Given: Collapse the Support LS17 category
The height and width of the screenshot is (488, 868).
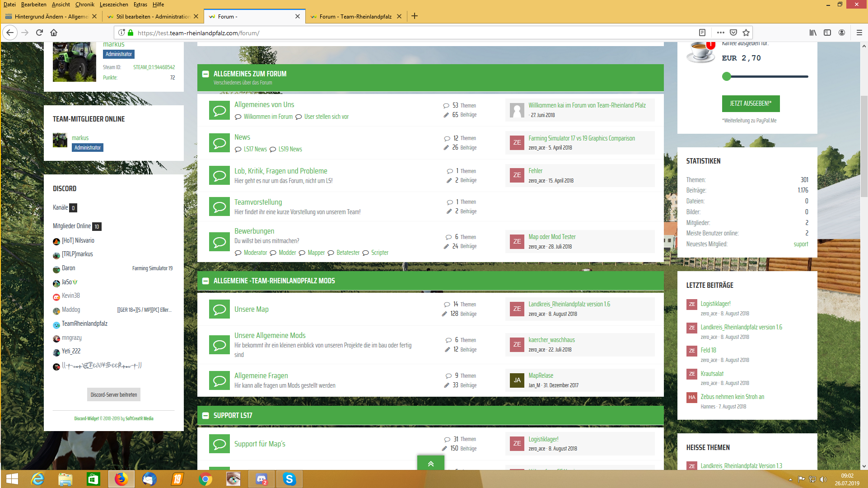Looking at the screenshot, I should pyautogui.click(x=205, y=416).
